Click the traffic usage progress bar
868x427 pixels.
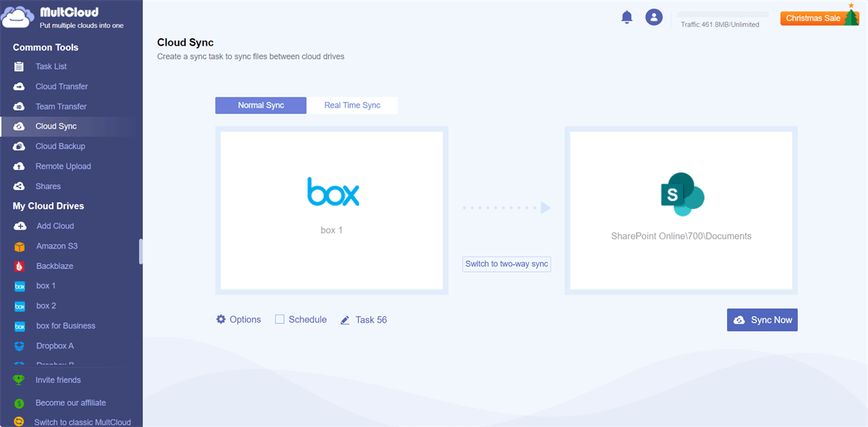pyautogui.click(x=723, y=14)
